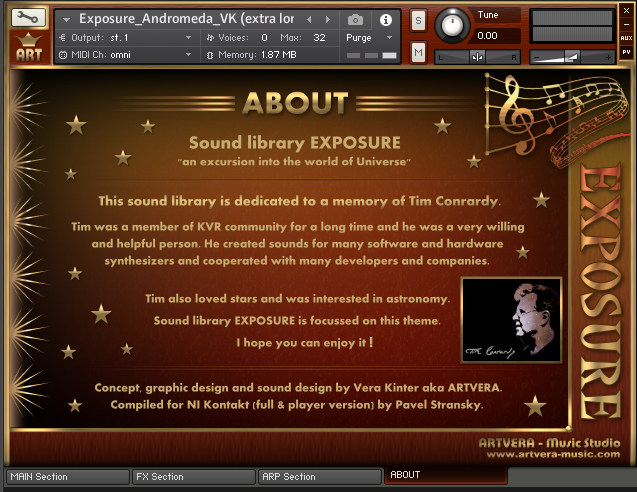Select the ABOUT tab
637x492 pixels.
pyautogui.click(x=446, y=475)
